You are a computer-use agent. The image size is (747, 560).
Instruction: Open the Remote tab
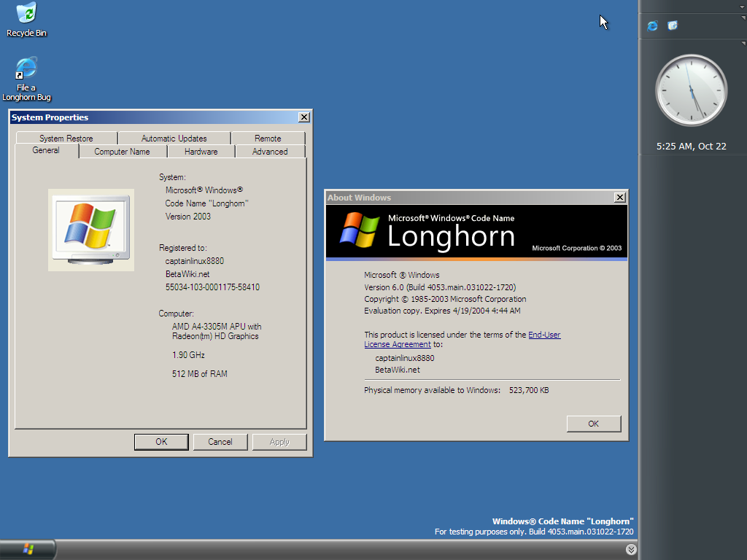(268, 138)
